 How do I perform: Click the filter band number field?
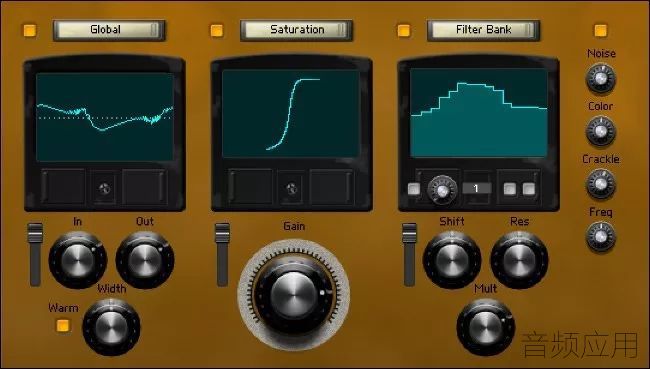(x=477, y=189)
